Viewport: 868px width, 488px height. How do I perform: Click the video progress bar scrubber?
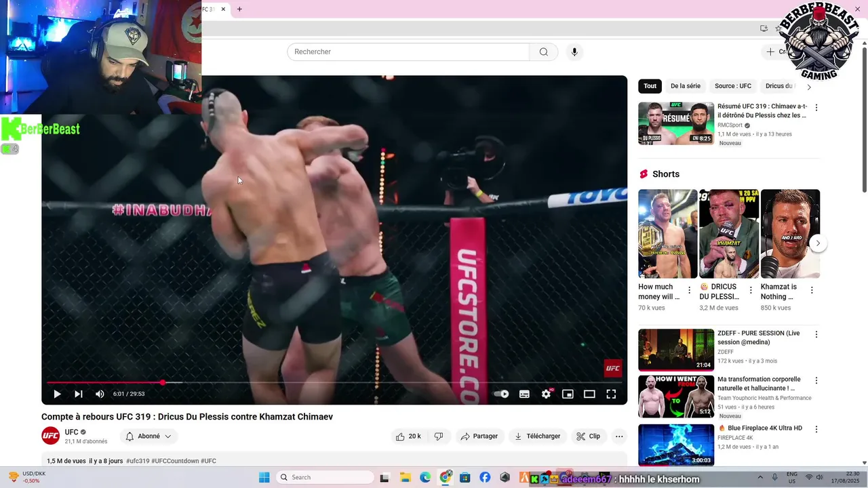click(163, 382)
